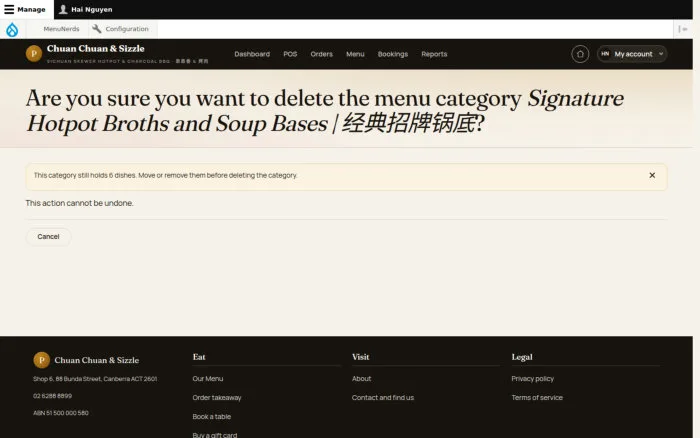Screen dimensions: 700x438
Task: Open the MenuNerds toolbar item
Action: pyautogui.click(x=61, y=29)
